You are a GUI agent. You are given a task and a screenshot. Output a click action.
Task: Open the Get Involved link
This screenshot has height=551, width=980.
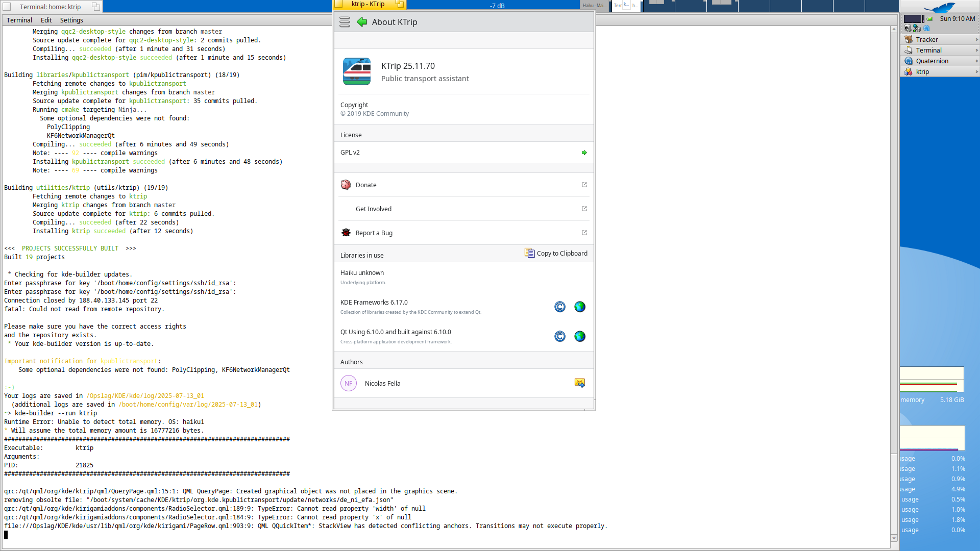tap(374, 209)
